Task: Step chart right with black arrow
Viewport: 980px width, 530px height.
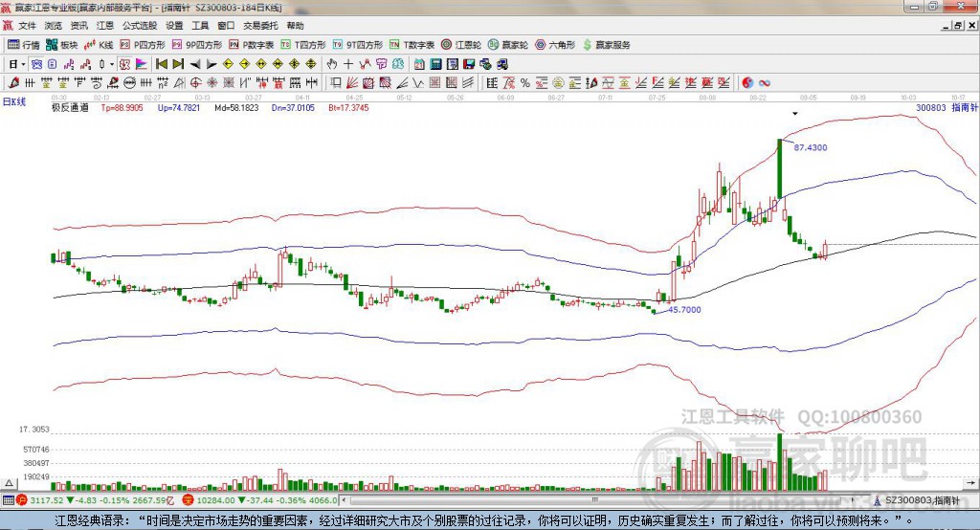Action: coord(212,64)
